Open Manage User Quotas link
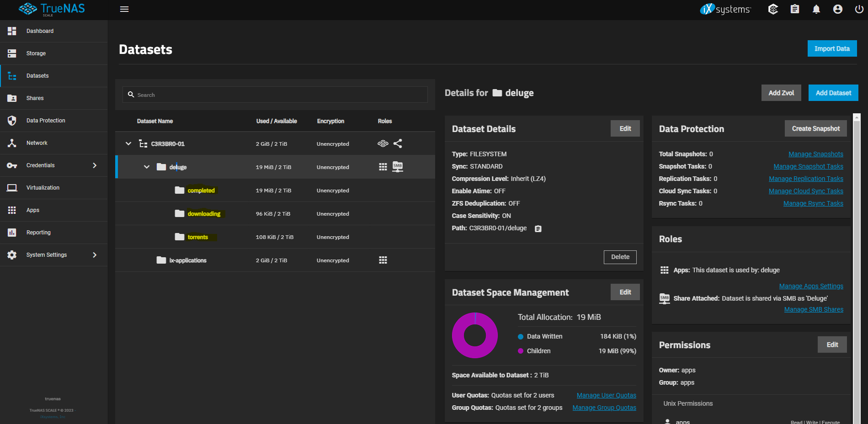 tap(606, 395)
